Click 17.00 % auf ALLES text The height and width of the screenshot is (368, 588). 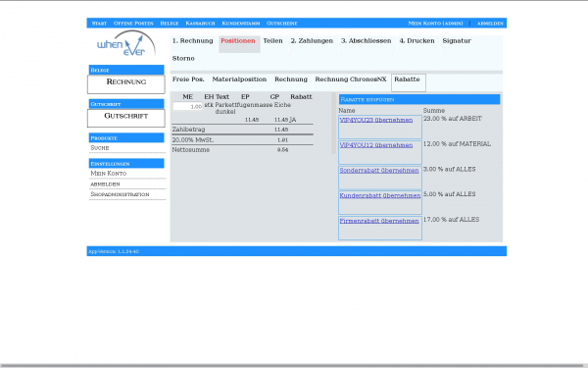451,220
